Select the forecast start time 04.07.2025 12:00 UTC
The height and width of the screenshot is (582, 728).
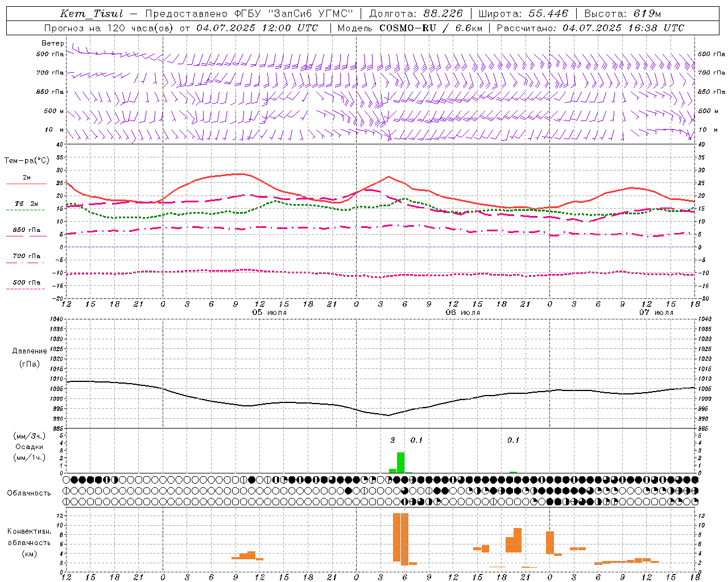[x=258, y=28]
